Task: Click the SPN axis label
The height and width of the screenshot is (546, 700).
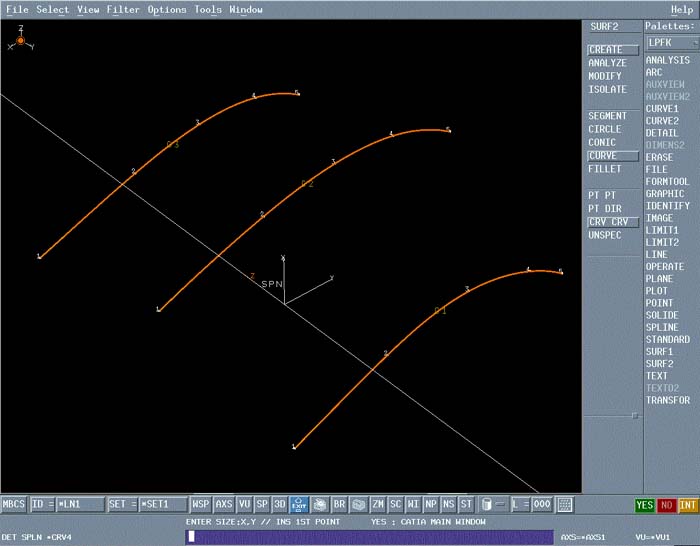Action: pyautogui.click(x=272, y=284)
